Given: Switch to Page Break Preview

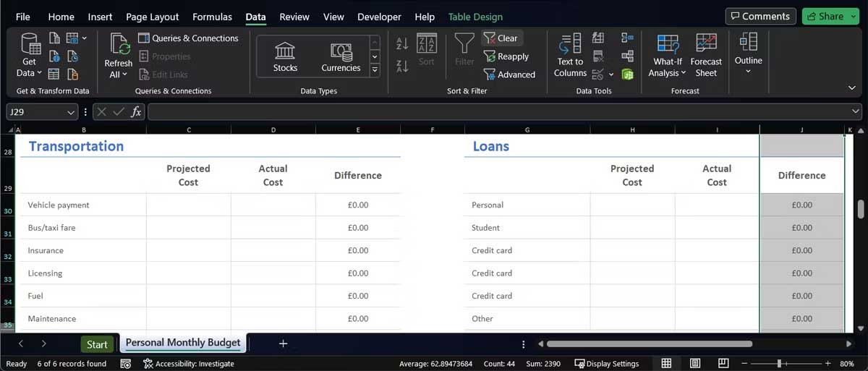Looking at the screenshot, I should 723,363.
